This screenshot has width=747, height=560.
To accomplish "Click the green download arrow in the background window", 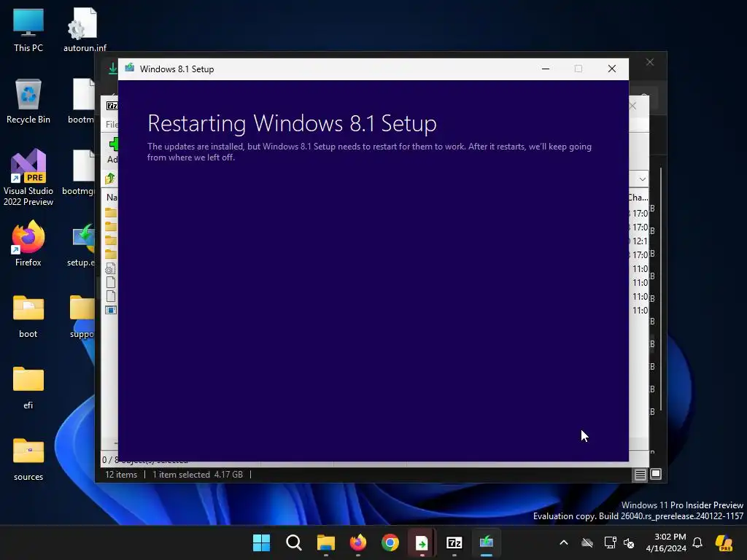I will click(112, 69).
